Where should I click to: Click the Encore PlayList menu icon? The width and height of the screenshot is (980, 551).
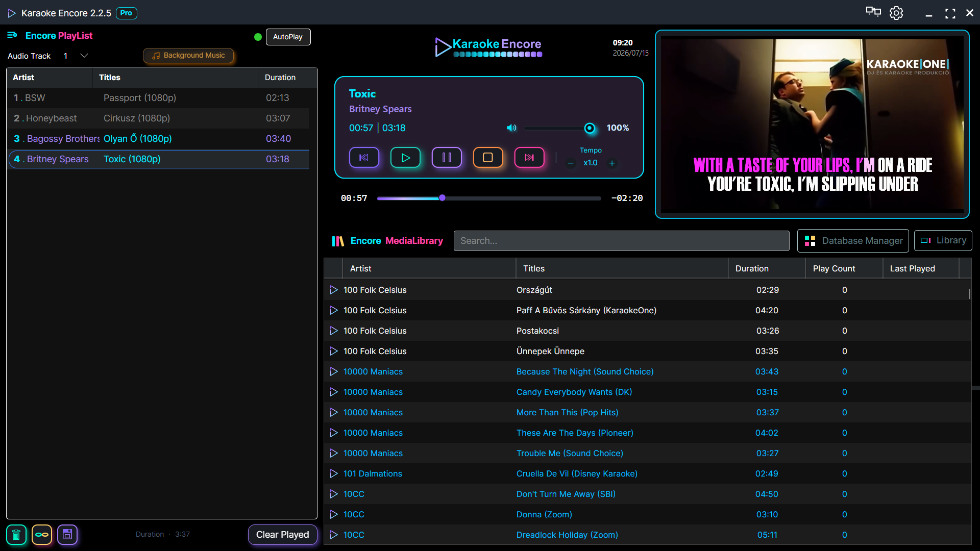click(x=12, y=35)
